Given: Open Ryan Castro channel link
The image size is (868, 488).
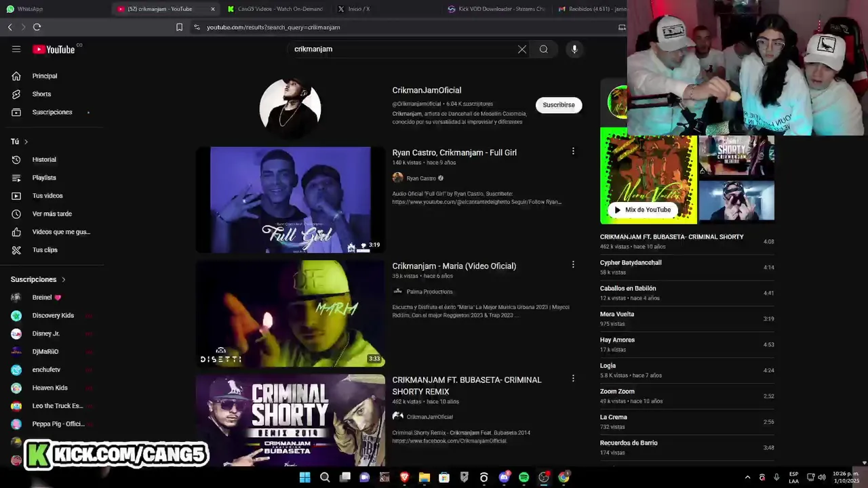Looking at the screenshot, I should coord(421,178).
